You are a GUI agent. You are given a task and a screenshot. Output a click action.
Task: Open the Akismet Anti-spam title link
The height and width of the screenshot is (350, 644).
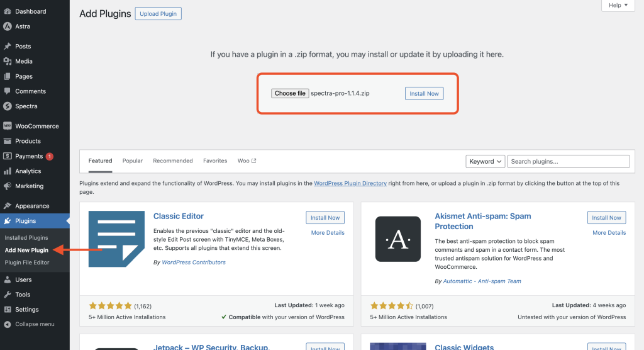[x=483, y=222]
